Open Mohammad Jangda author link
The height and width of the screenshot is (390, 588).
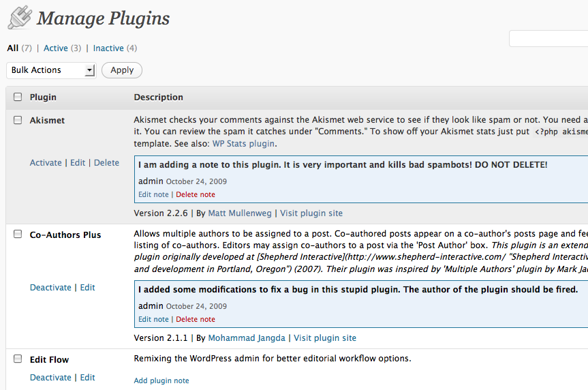247,337
